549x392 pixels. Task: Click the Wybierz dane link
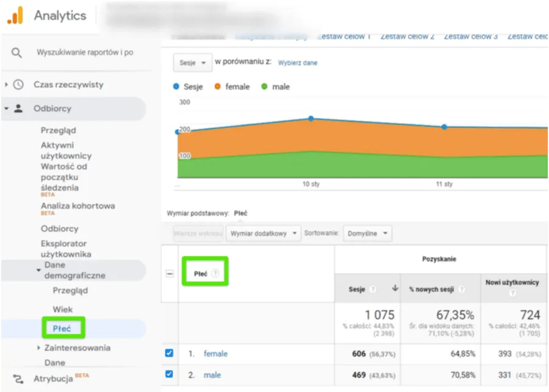pyautogui.click(x=298, y=63)
